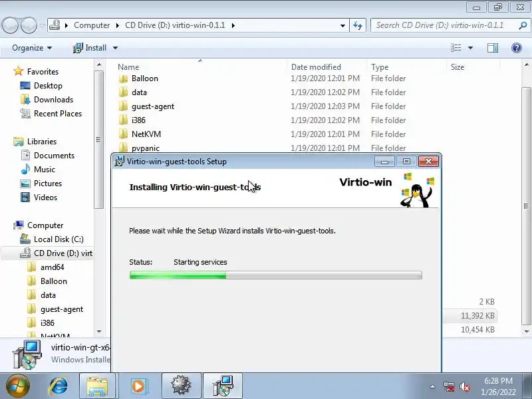The image size is (532, 399).
Task: Select Computer in the navigation pane
Action: tap(45, 225)
